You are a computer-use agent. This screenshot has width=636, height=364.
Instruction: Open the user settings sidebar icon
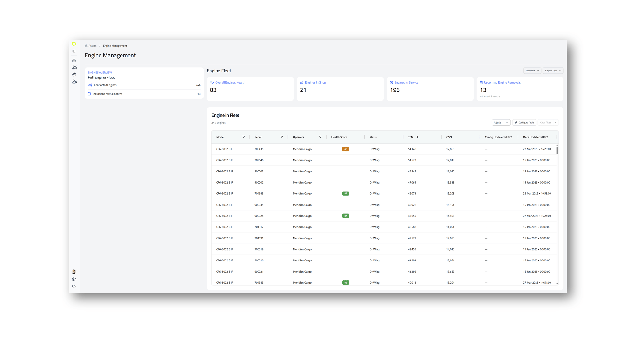click(74, 82)
